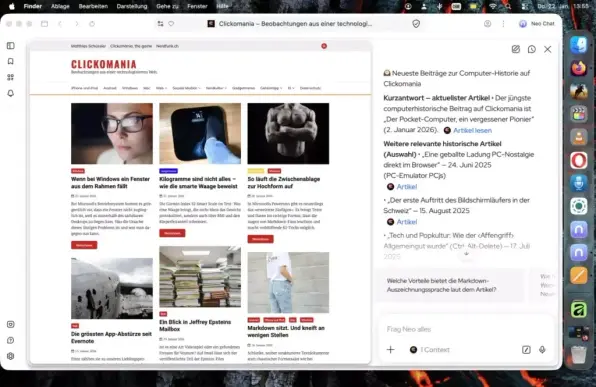This screenshot has width=596, height=387.
Task: Open the Matthias Schüssler top link
Action: (88, 46)
